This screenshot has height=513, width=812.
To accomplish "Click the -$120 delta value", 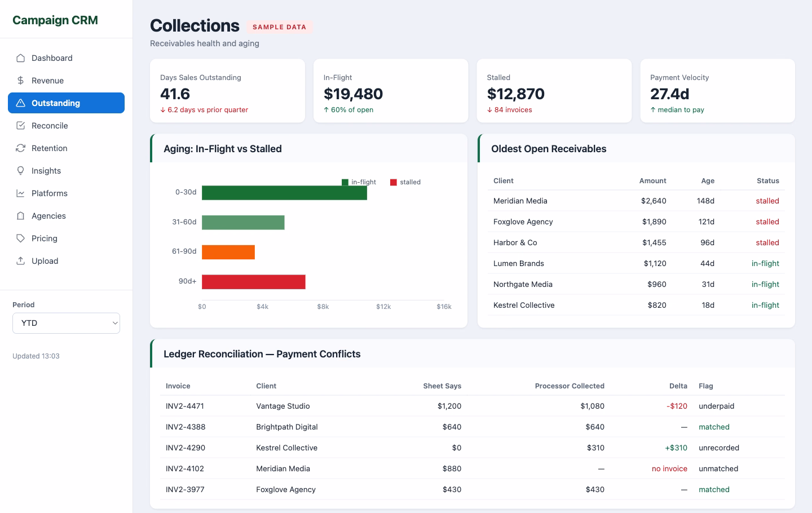I will click(677, 406).
